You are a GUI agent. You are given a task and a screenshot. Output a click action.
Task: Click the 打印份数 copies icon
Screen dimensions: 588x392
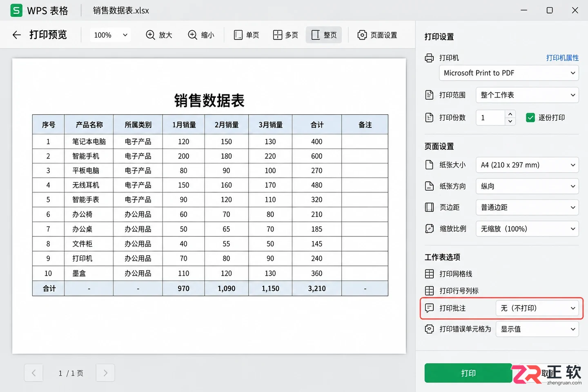pos(430,118)
